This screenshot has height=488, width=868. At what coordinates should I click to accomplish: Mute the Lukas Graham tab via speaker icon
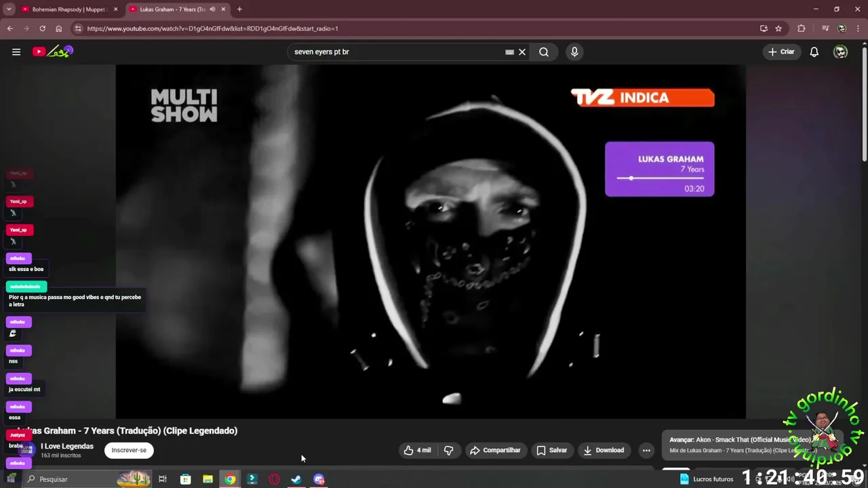click(x=212, y=9)
